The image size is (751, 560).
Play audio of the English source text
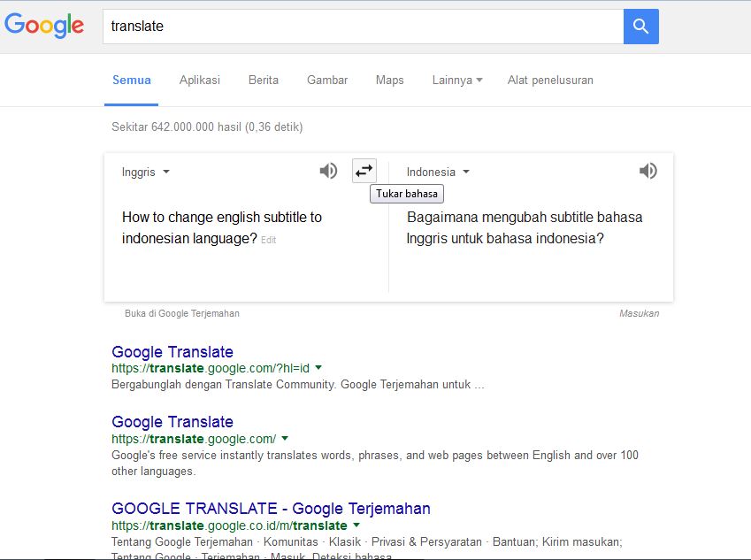[x=328, y=171]
